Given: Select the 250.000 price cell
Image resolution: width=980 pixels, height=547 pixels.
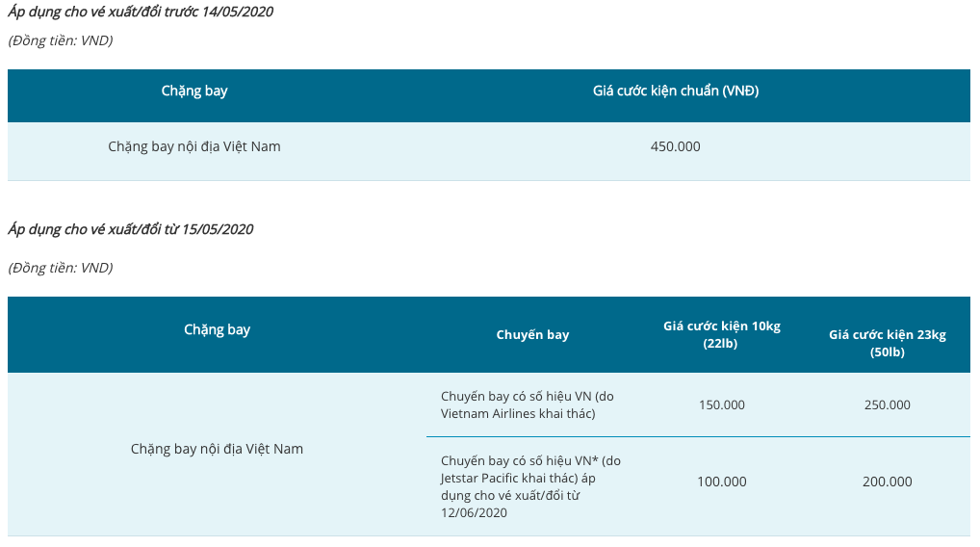Looking at the screenshot, I should (x=888, y=405).
